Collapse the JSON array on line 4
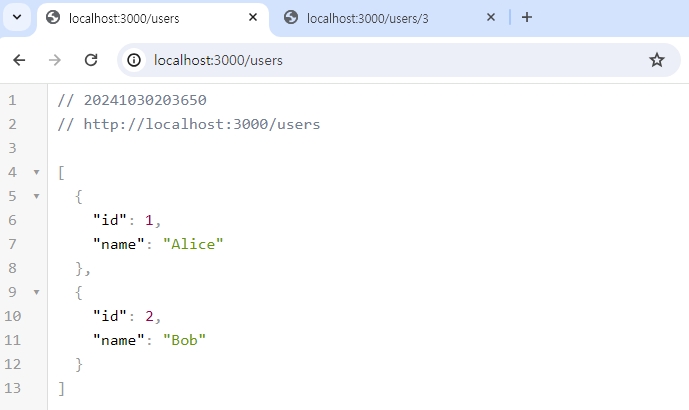689x410 pixels. click(x=36, y=172)
